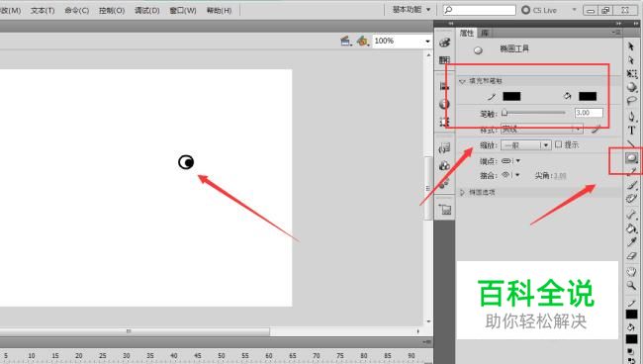Open the 缩放 scale dropdown
643x364 pixels.
(525, 145)
